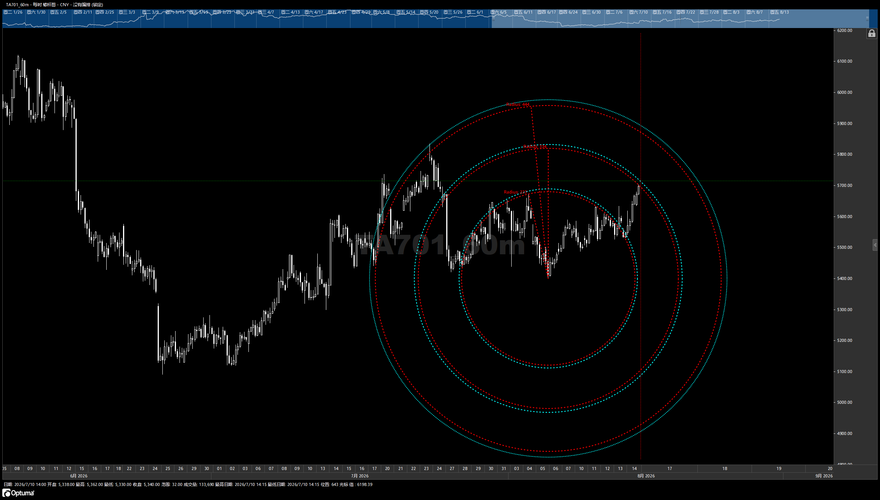Click the Optuma logo
This screenshot has width=880, height=500.
coord(18,493)
